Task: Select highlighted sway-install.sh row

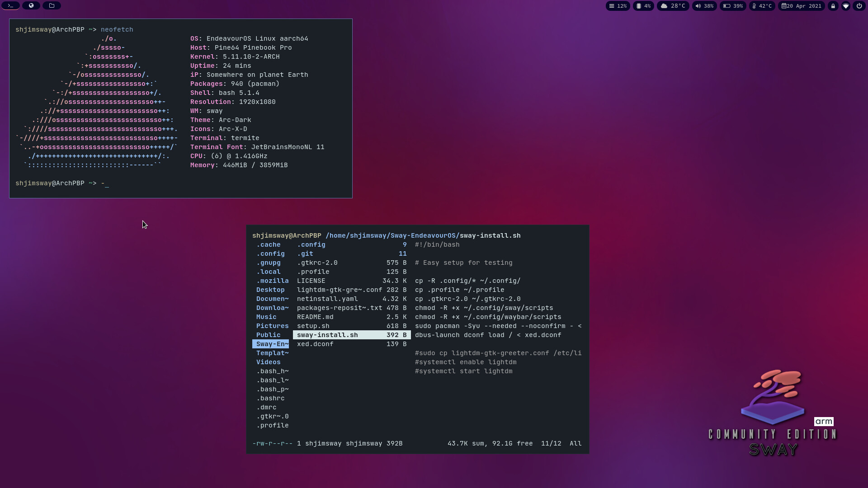Action: coord(352,335)
